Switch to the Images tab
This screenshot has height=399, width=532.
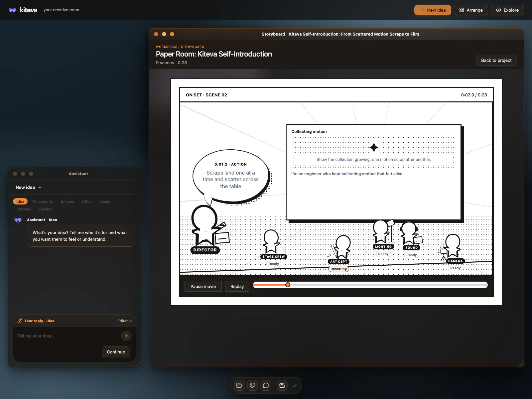[67, 201]
